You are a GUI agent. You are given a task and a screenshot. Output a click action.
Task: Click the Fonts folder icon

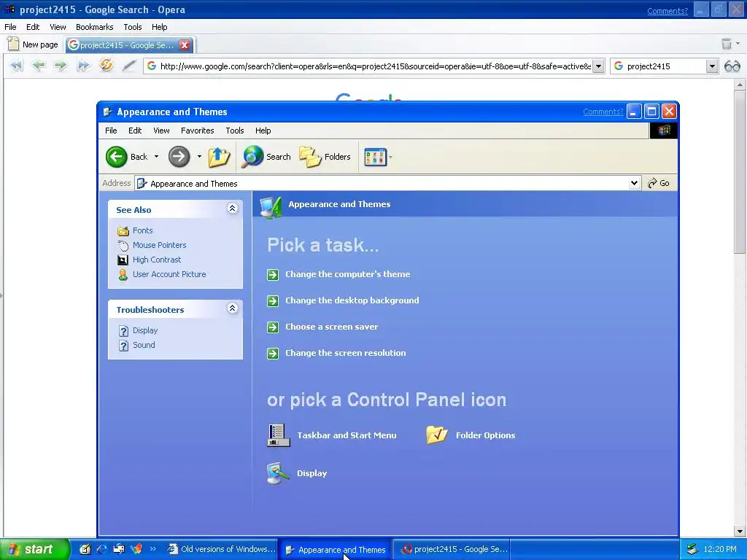(123, 231)
